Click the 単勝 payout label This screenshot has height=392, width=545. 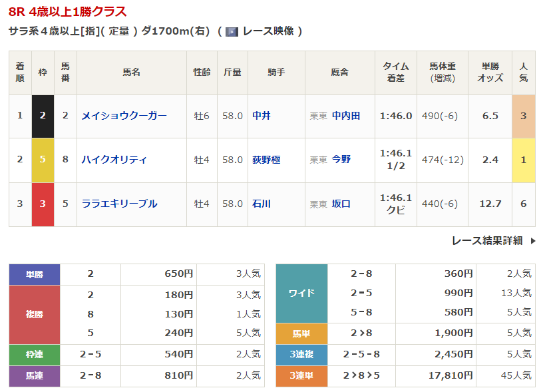click(x=35, y=274)
